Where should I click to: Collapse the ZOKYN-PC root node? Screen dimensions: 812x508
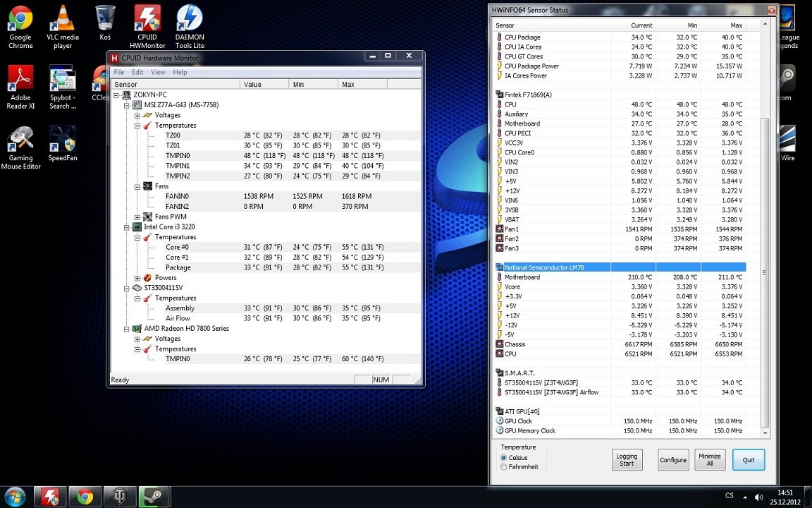coord(116,95)
